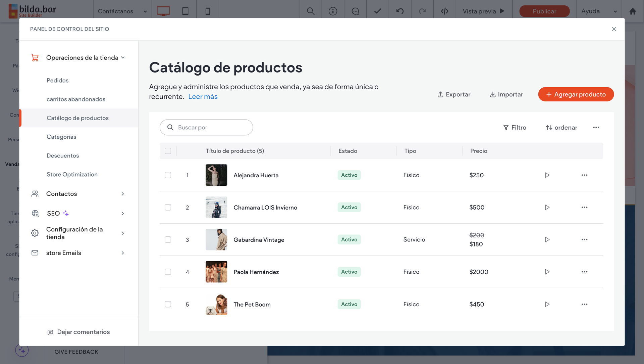The height and width of the screenshot is (364, 644).
Task: Open more options for Gabardina Vintage row
Action: pos(584,239)
